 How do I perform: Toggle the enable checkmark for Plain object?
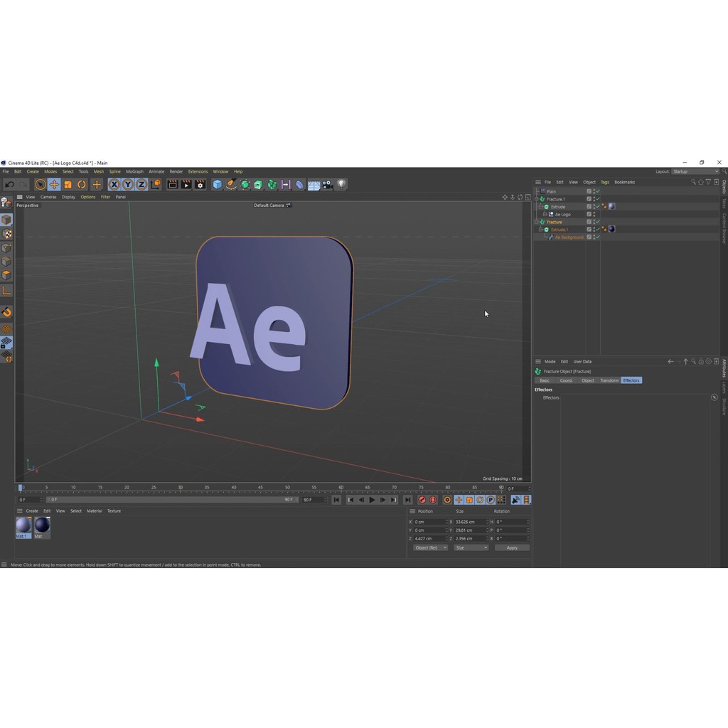598,191
